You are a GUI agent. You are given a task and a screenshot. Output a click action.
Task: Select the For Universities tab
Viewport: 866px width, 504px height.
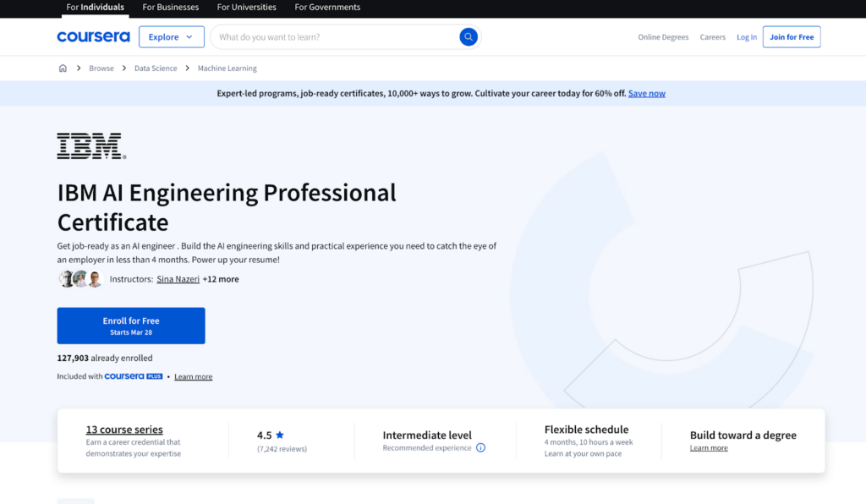[x=246, y=7]
